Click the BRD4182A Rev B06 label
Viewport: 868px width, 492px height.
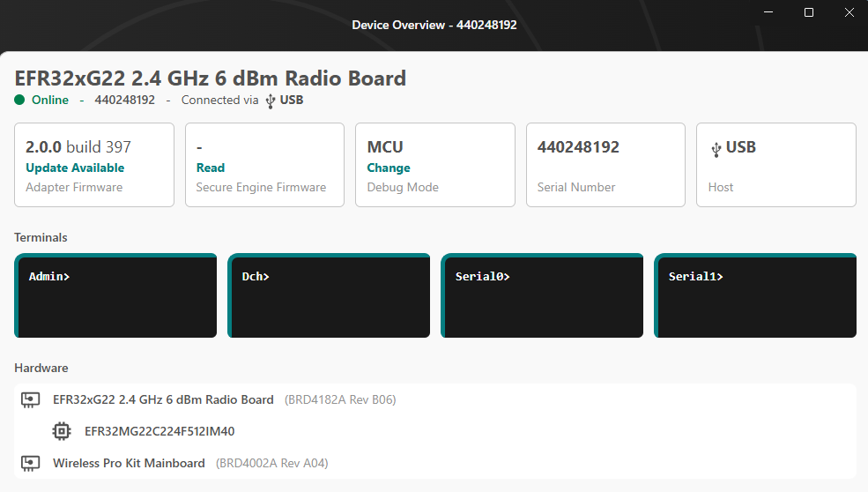[340, 400]
